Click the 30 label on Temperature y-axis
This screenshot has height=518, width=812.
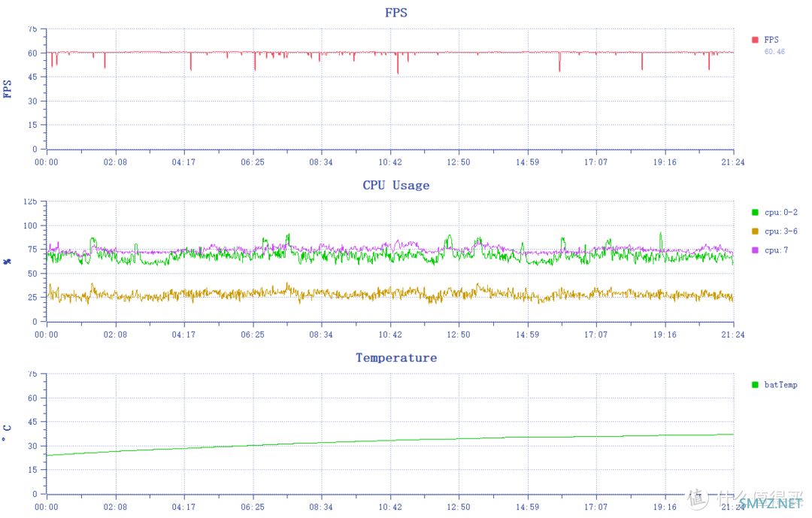click(x=32, y=446)
